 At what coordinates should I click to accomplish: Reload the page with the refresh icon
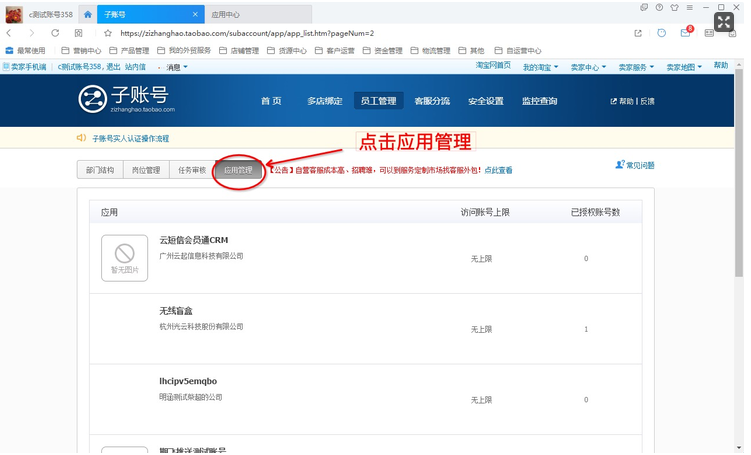tap(55, 33)
